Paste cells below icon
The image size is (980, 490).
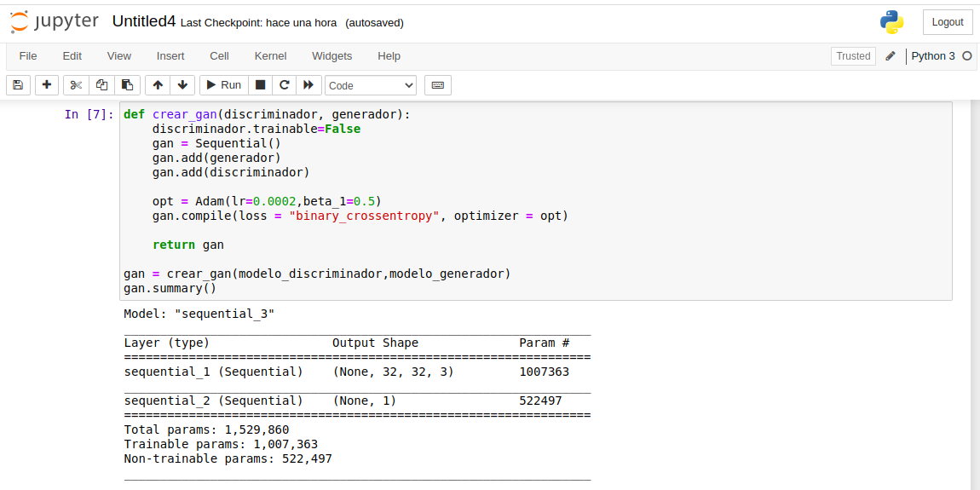pos(127,85)
